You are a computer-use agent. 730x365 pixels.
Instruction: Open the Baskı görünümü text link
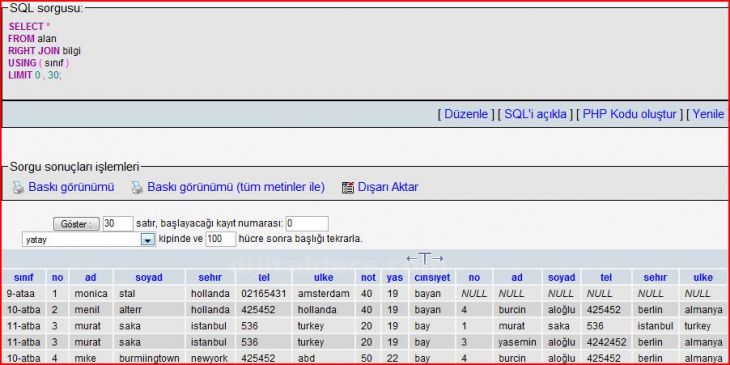click(71, 187)
